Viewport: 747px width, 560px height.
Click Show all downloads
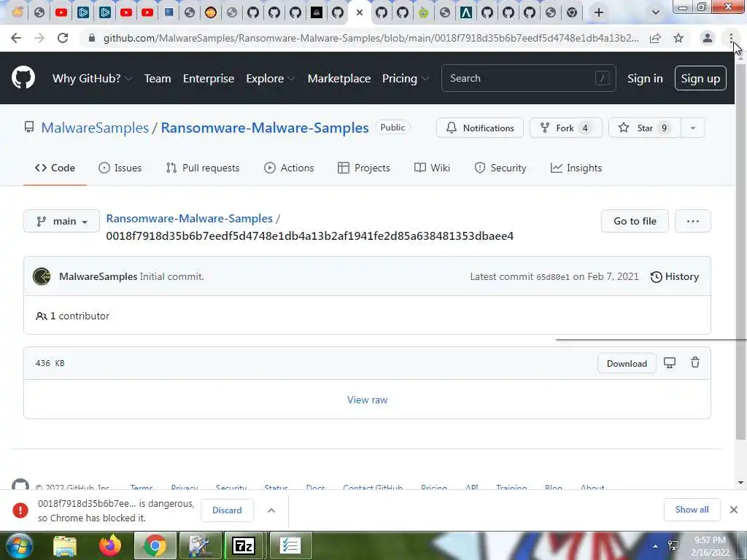click(x=692, y=510)
